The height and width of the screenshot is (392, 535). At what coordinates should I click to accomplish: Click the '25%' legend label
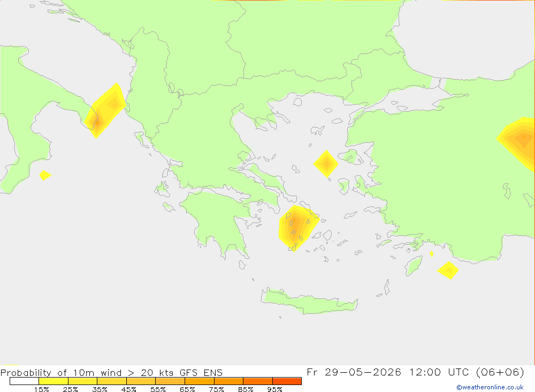70,389
